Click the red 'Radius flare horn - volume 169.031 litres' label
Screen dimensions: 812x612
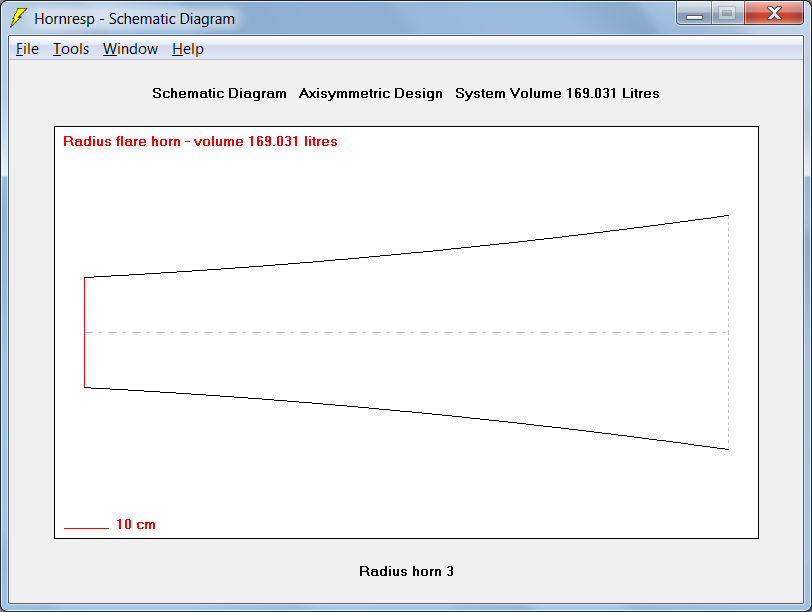200,141
